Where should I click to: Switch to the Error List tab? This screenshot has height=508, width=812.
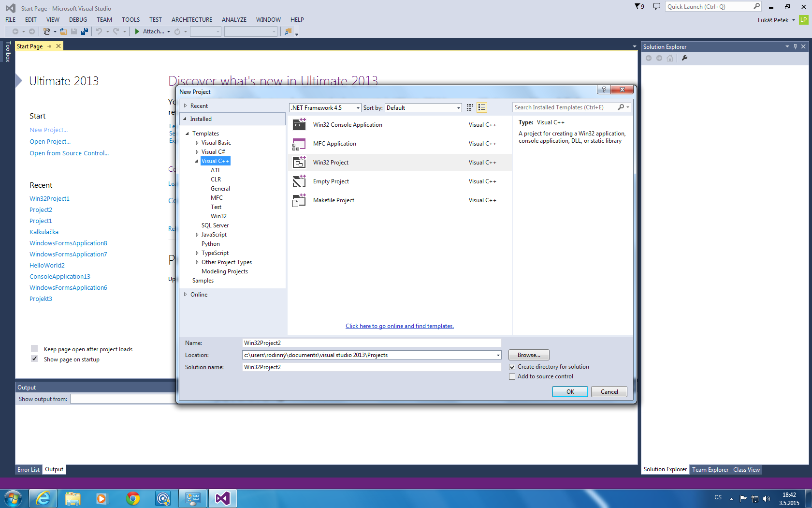(x=29, y=469)
